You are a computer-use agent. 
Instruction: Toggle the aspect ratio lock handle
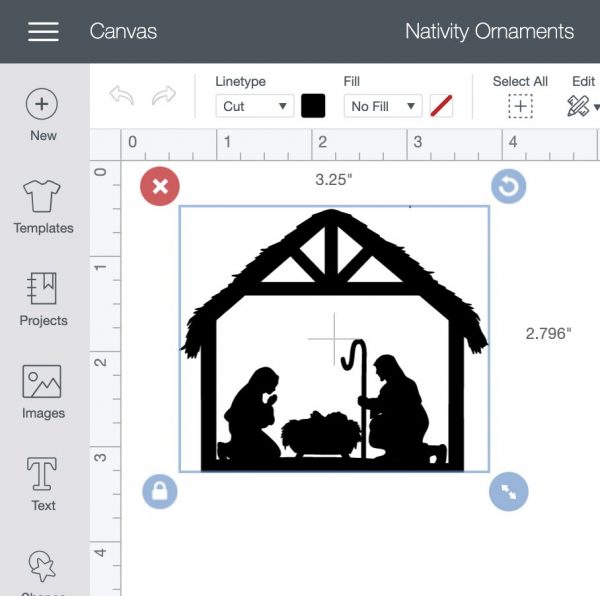tap(160, 491)
